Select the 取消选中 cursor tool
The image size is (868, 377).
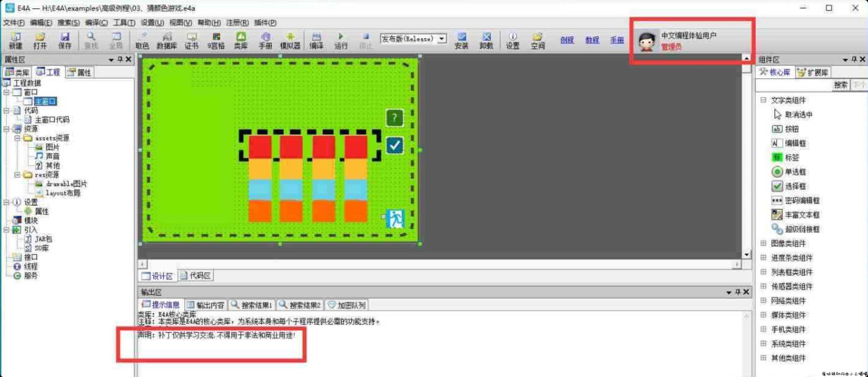point(793,115)
